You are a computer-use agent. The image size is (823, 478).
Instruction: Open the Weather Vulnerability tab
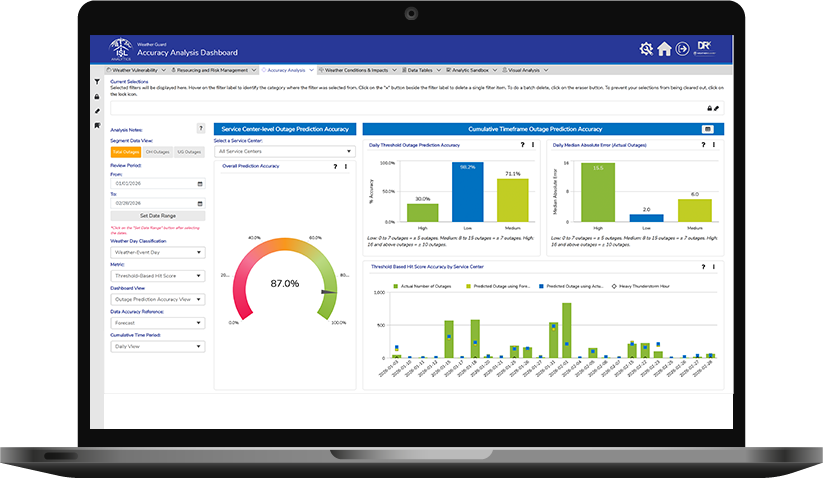point(136,70)
